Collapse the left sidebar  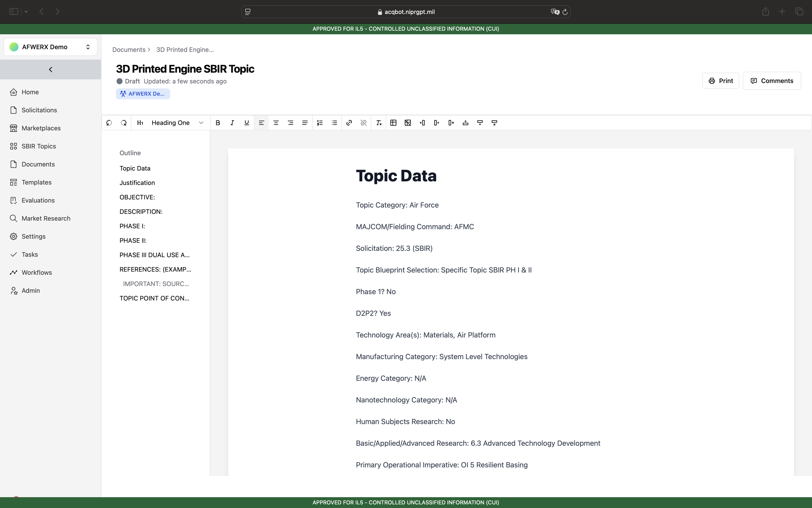50,69
